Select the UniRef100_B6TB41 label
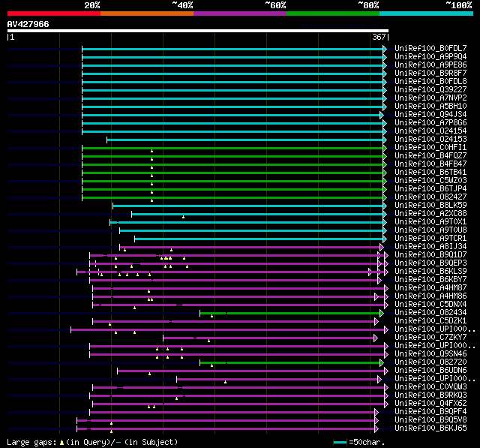 click(430, 173)
